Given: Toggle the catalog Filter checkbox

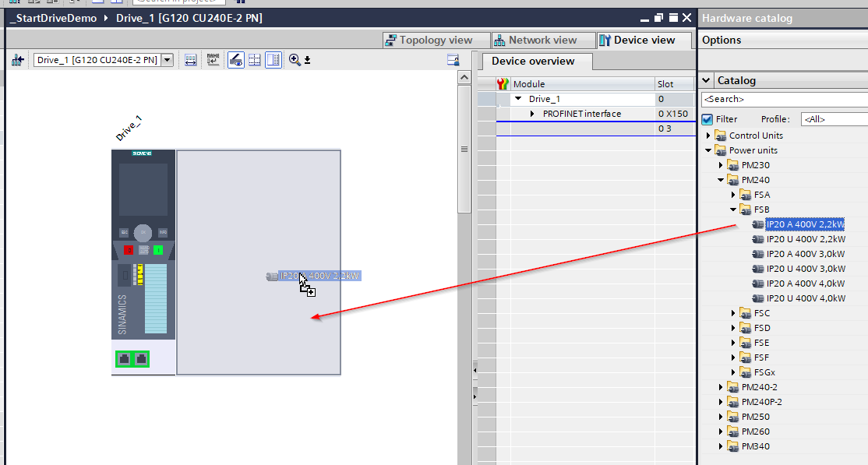Looking at the screenshot, I should pos(707,119).
